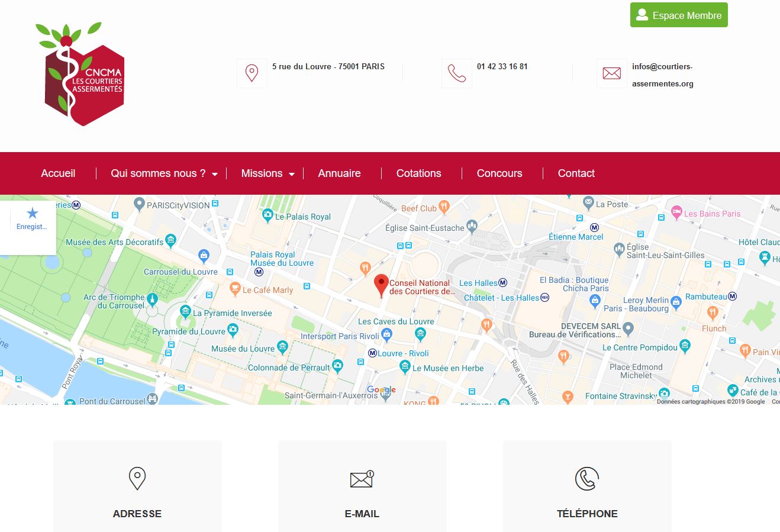The height and width of the screenshot is (532, 780).
Task: Click the ADRESSE heading
Action: click(137, 514)
